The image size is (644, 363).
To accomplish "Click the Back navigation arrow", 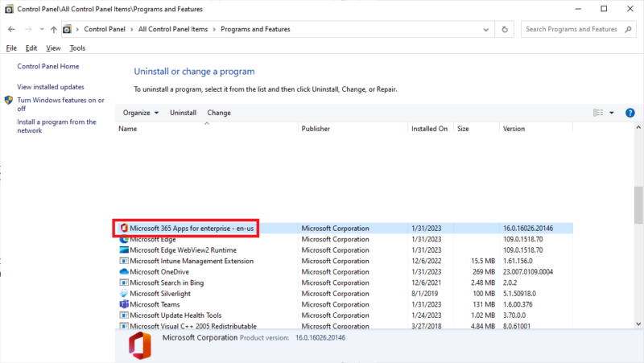I will (11, 29).
